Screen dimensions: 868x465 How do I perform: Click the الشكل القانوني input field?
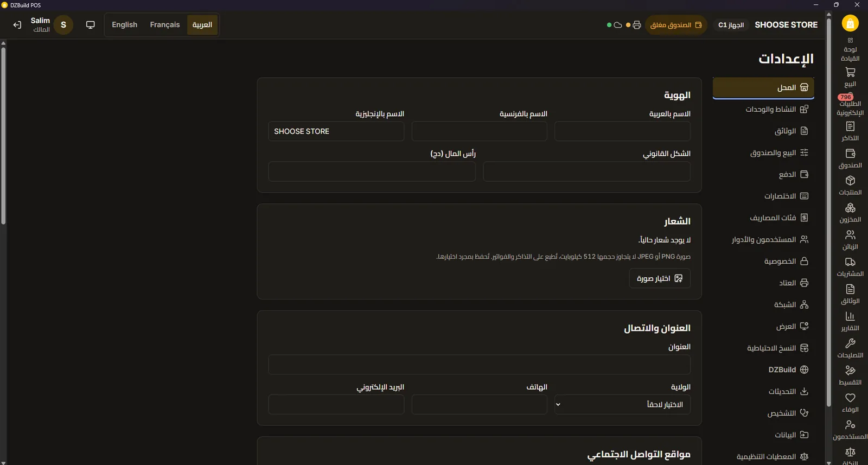pyautogui.click(x=586, y=171)
